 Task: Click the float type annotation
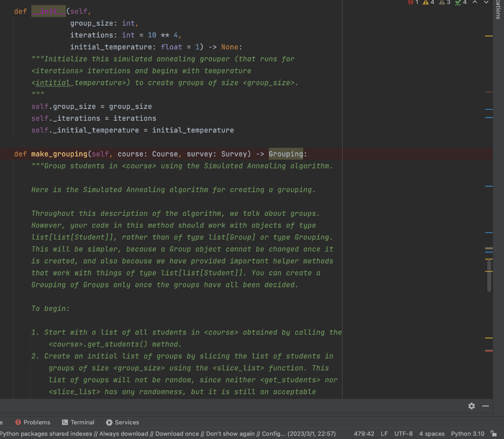171,47
